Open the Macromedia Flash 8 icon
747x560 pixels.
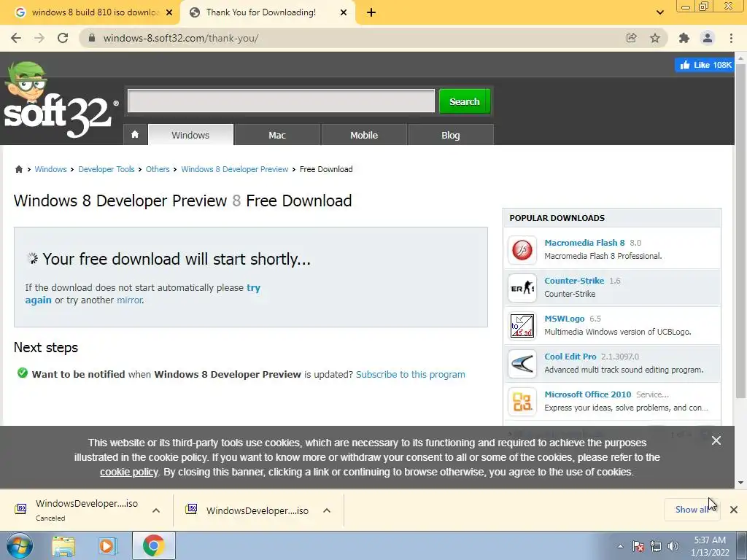pos(522,249)
